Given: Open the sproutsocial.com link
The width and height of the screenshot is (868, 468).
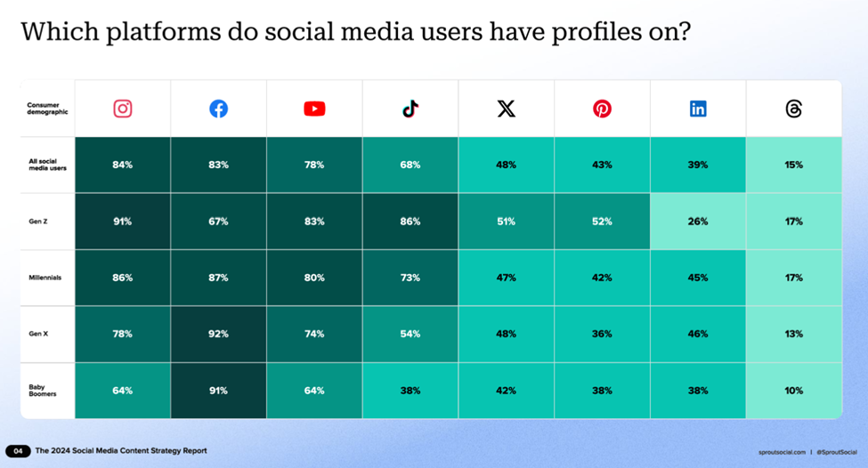Looking at the screenshot, I should [782, 452].
